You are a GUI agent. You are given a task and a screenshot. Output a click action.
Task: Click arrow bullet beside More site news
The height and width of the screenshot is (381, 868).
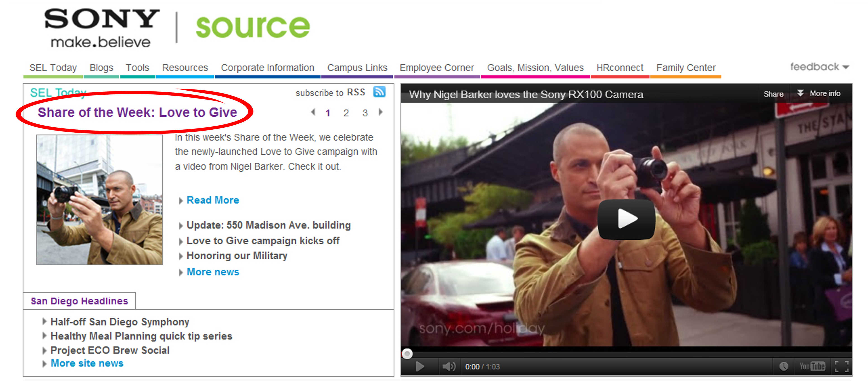pos(45,364)
